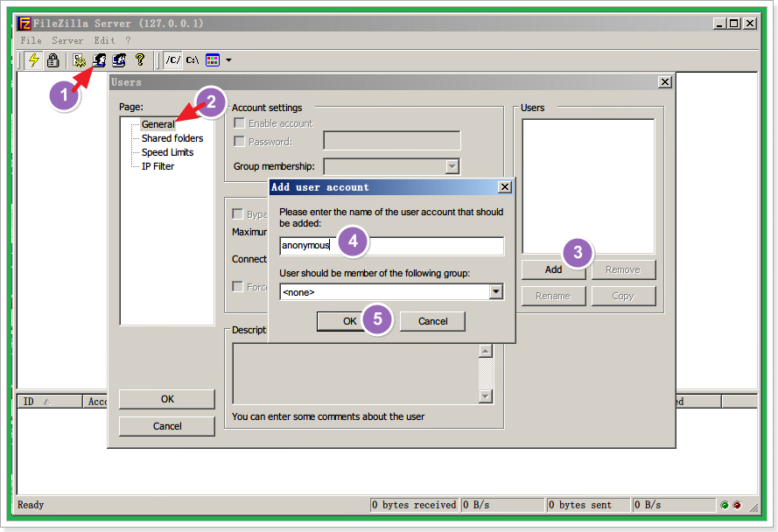Click the Description text area
The image size is (778, 532).
(356, 374)
